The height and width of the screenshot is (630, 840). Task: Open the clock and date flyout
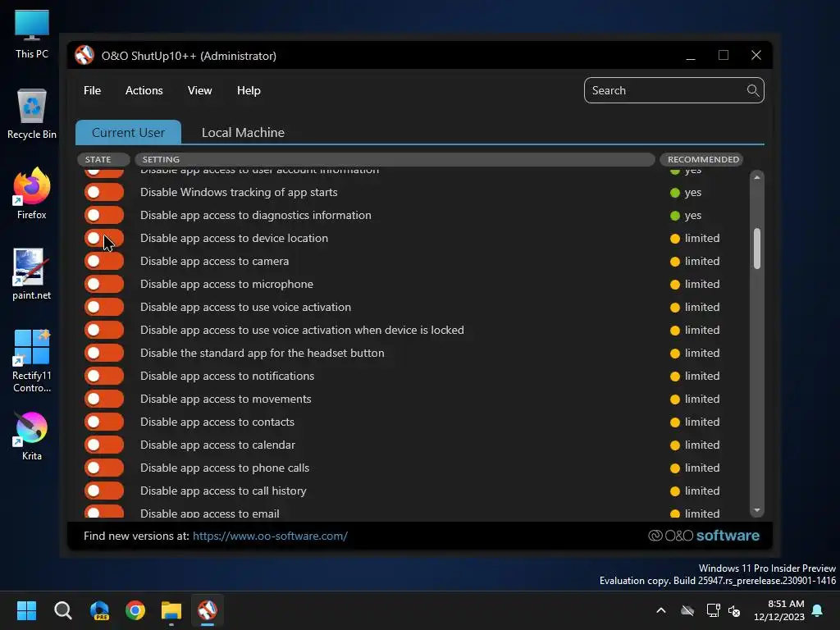[x=779, y=610]
